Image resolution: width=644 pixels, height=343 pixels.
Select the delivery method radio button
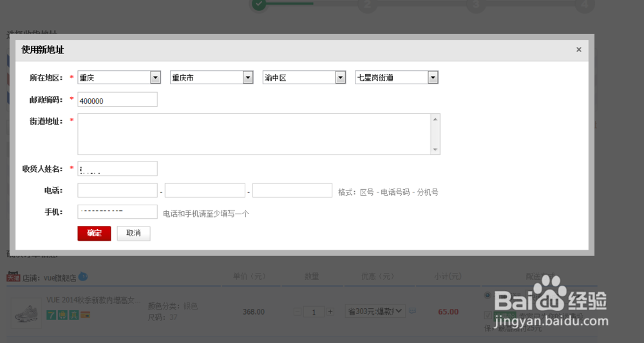pos(488,295)
